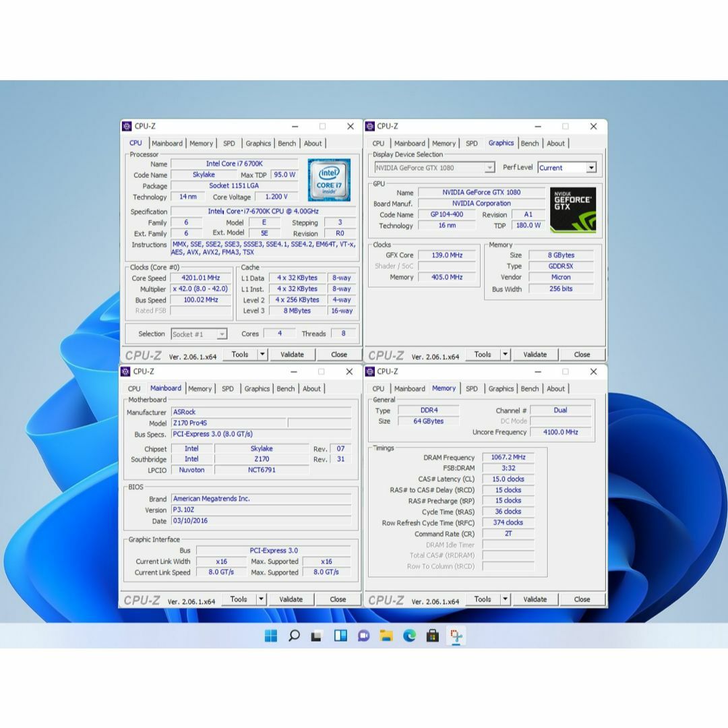Click the DRAM Frequency 1067.2 MHz value
The image size is (728, 728).
[508, 457]
